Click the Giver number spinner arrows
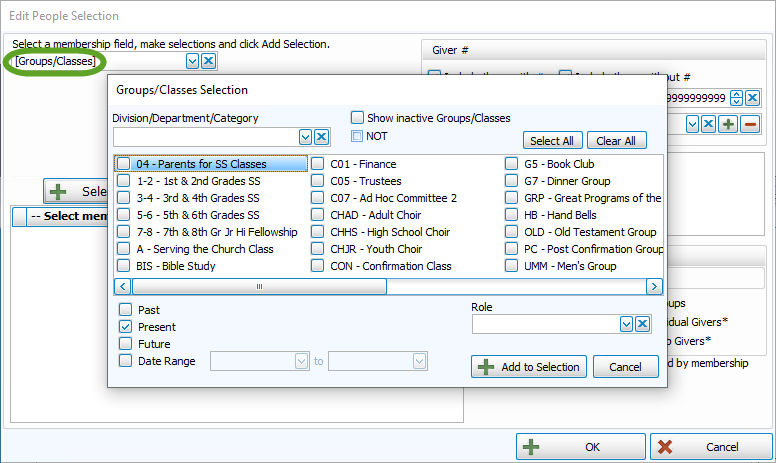 736,98
